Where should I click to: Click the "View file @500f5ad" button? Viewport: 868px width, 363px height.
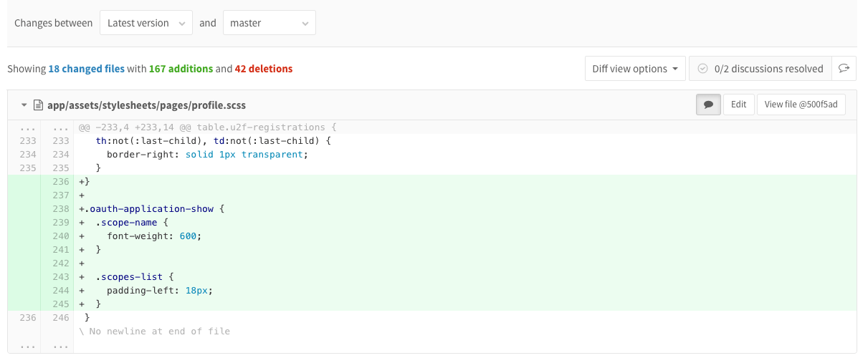point(801,105)
